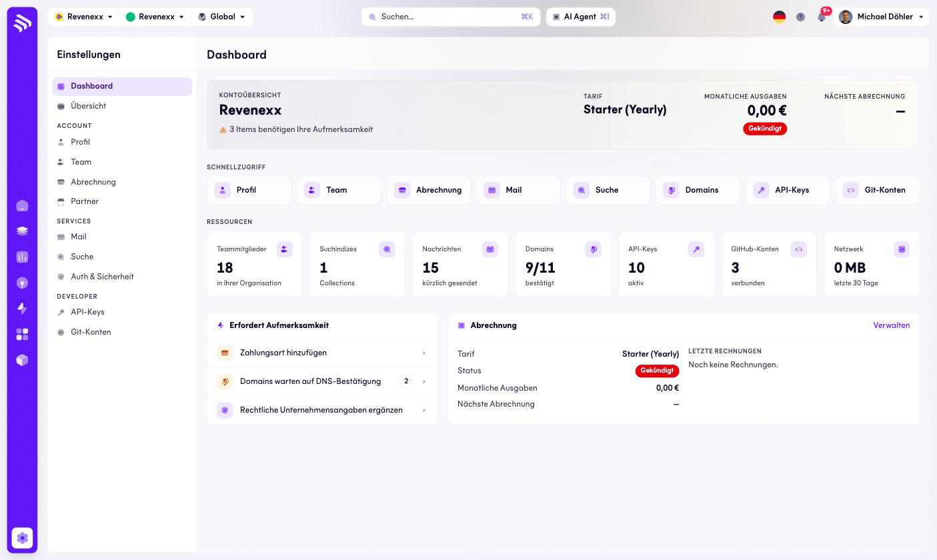Click the German flag language icon
Image resolution: width=937 pixels, height=560 pixels.
pyautogui.click(x=779, y=17)
